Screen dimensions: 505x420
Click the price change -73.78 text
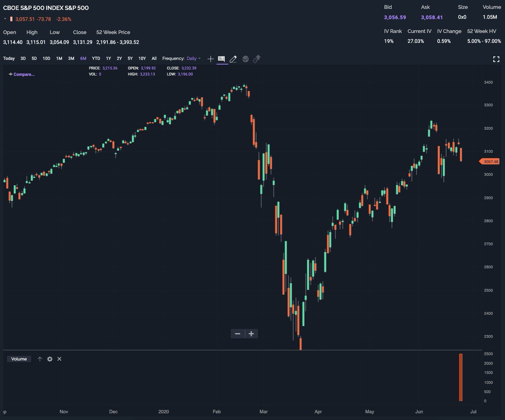tap(44, 19)
